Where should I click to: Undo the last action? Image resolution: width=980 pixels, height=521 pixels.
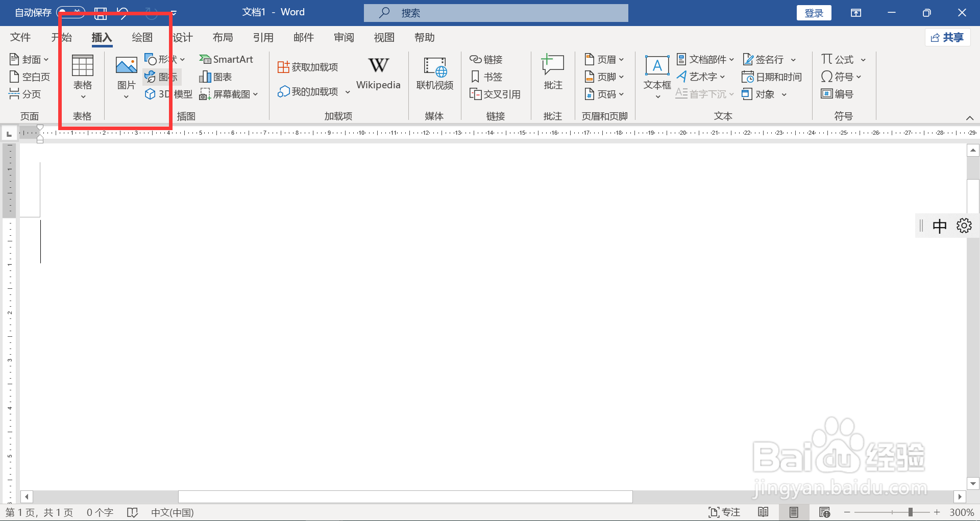tap(122, 13)
